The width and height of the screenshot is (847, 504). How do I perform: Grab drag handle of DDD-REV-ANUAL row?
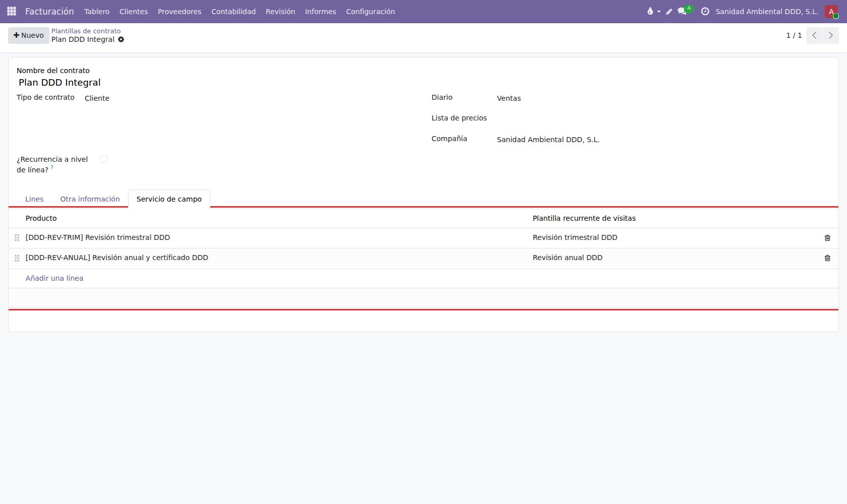pos(17,258)
